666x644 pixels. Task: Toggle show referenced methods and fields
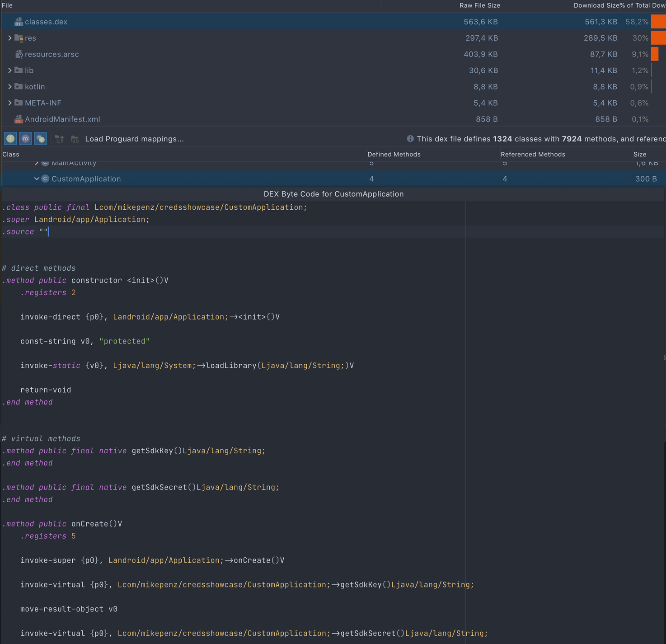tap(41, 139)
